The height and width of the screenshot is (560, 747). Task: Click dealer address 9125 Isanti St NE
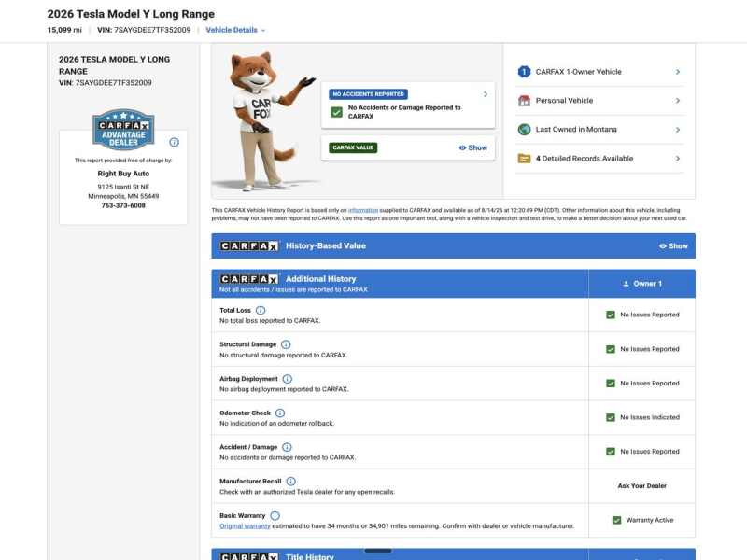[x=123, y=187]
